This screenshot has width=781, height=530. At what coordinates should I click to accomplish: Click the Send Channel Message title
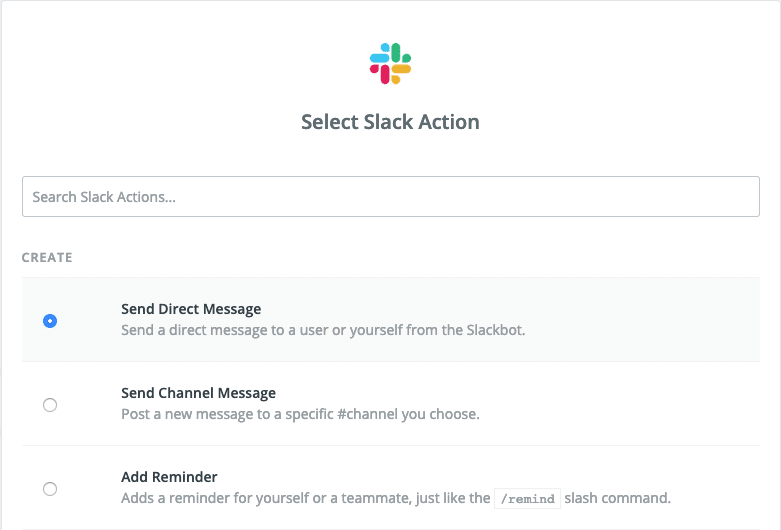[x=198, y=393]
